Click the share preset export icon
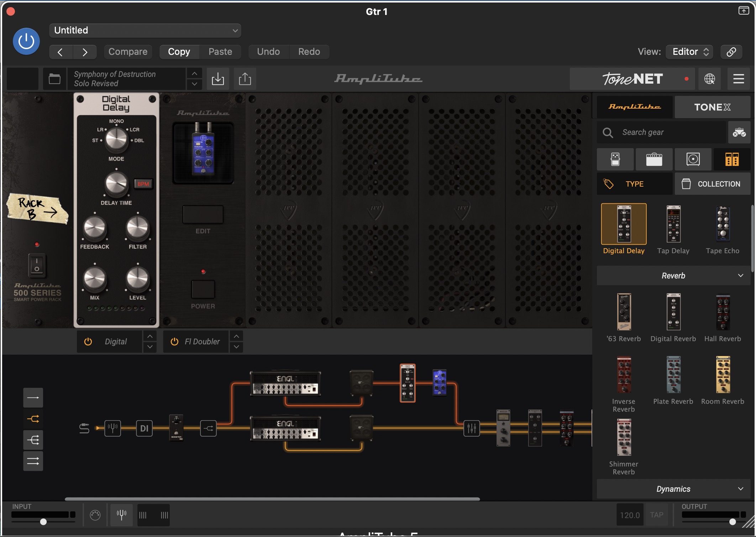The image size is (756, 537). [245, 79]
